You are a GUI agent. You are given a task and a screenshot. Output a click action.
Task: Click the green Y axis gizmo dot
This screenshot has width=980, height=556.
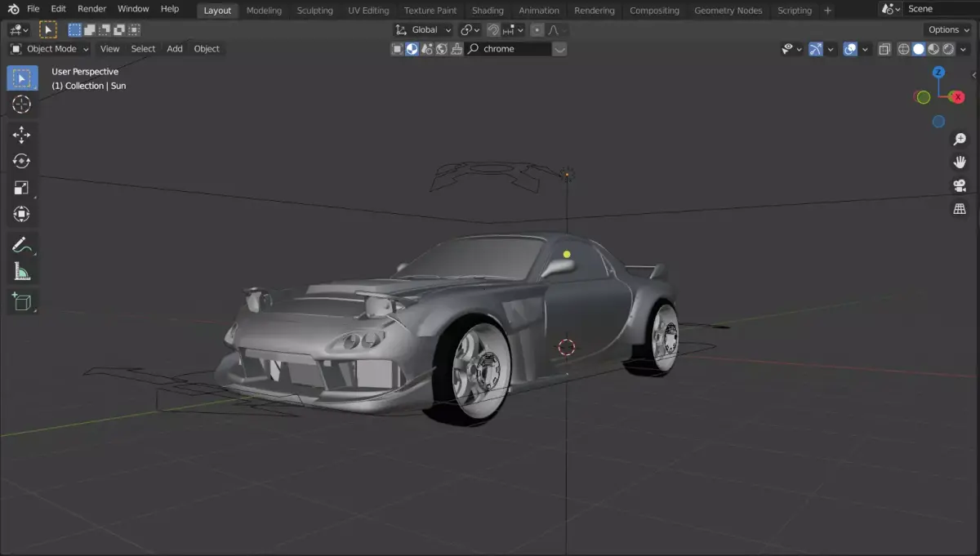923,97
